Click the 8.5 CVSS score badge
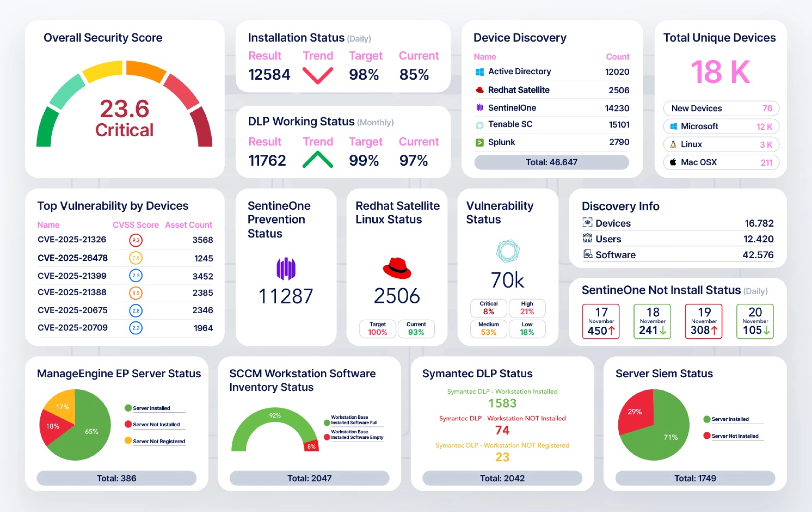 point(136,293)
